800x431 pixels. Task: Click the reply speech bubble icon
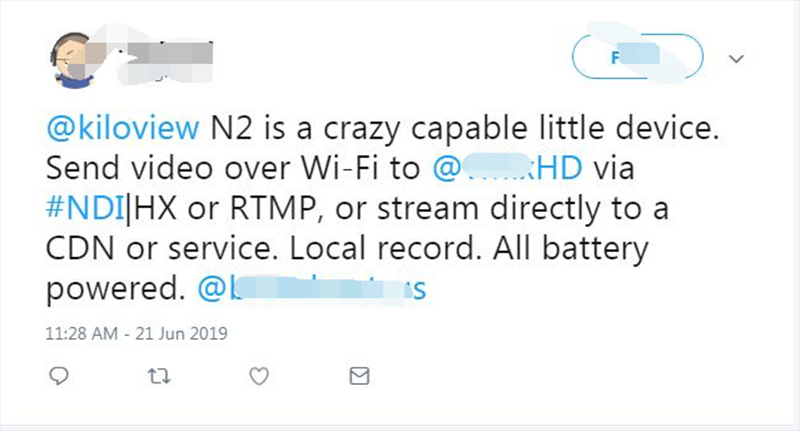tap(59, 376)
